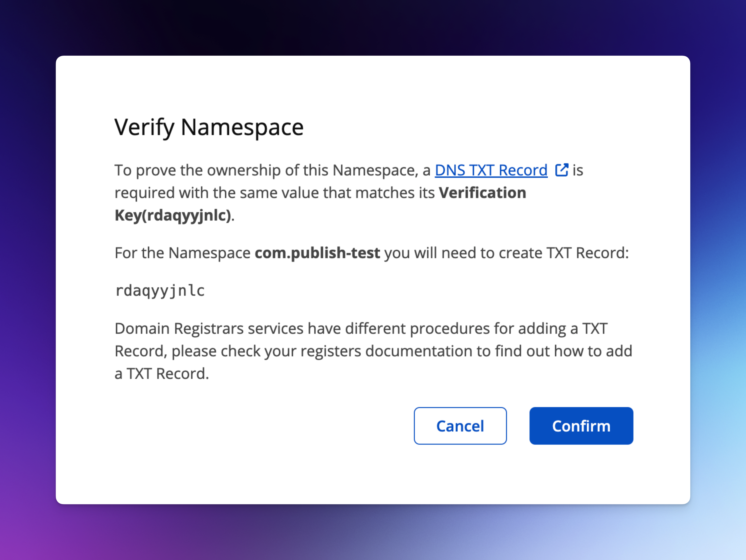Click the external link icon after DNS TXT Record

coord(561,170)
